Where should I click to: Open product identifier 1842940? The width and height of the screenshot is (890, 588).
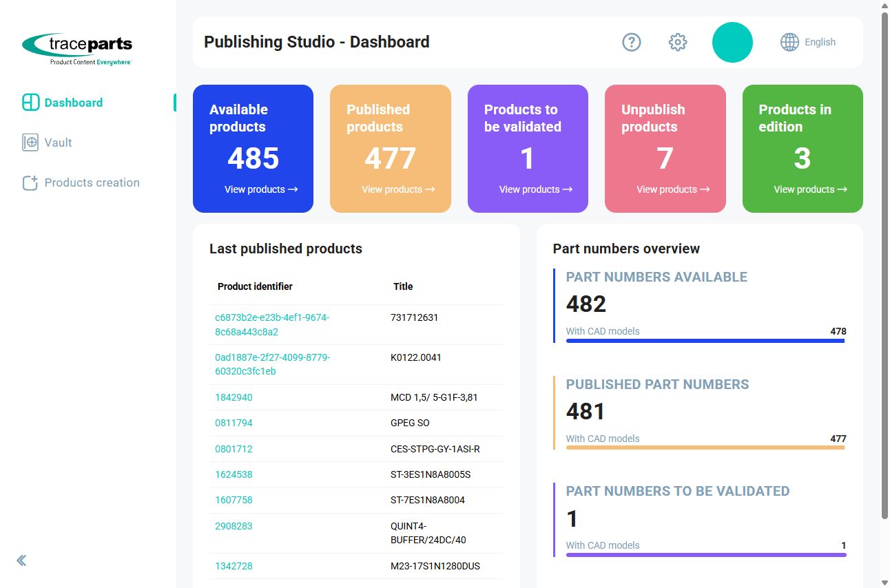[234, 397]
